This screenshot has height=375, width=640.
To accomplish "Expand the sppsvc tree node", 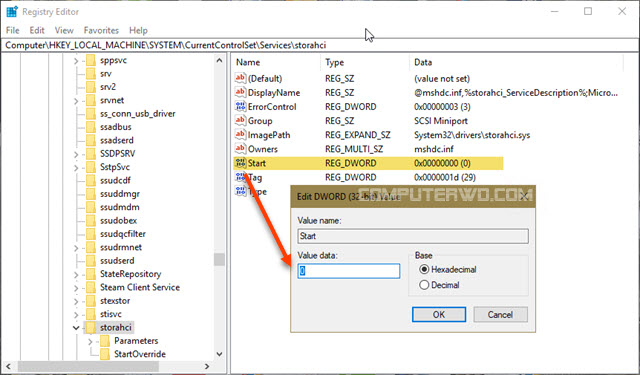I will coord(76,61).
